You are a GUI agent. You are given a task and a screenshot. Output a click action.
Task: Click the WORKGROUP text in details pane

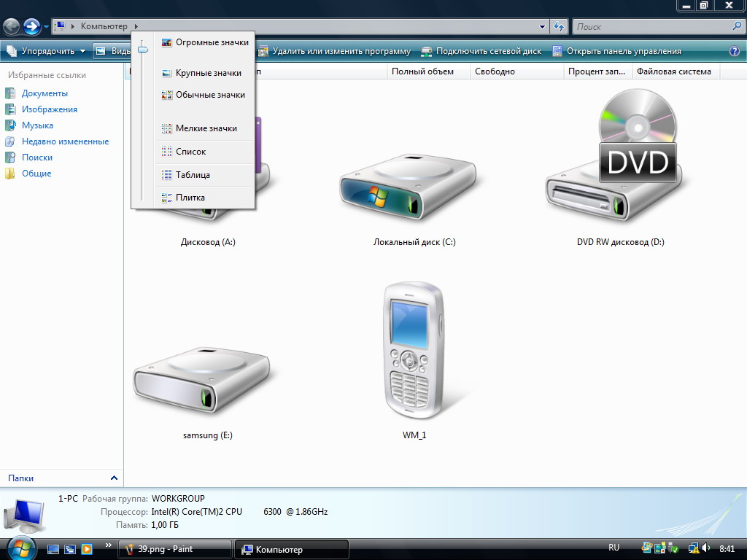click(178, 499)
